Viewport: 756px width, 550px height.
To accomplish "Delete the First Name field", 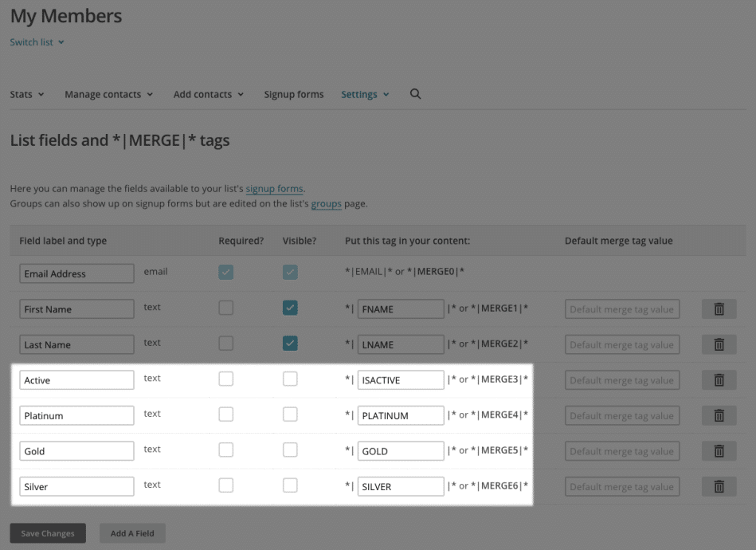I will (719, 308).
